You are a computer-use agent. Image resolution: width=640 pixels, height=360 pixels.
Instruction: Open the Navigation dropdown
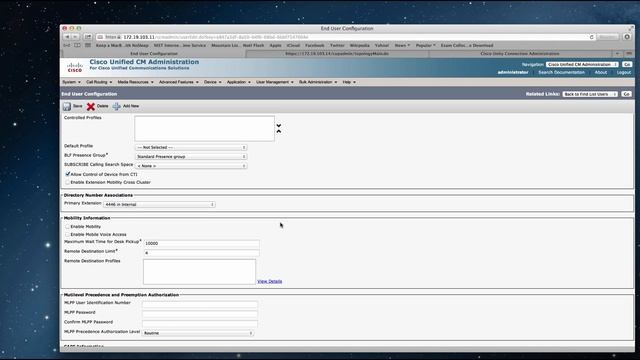[x=582, y=64]
